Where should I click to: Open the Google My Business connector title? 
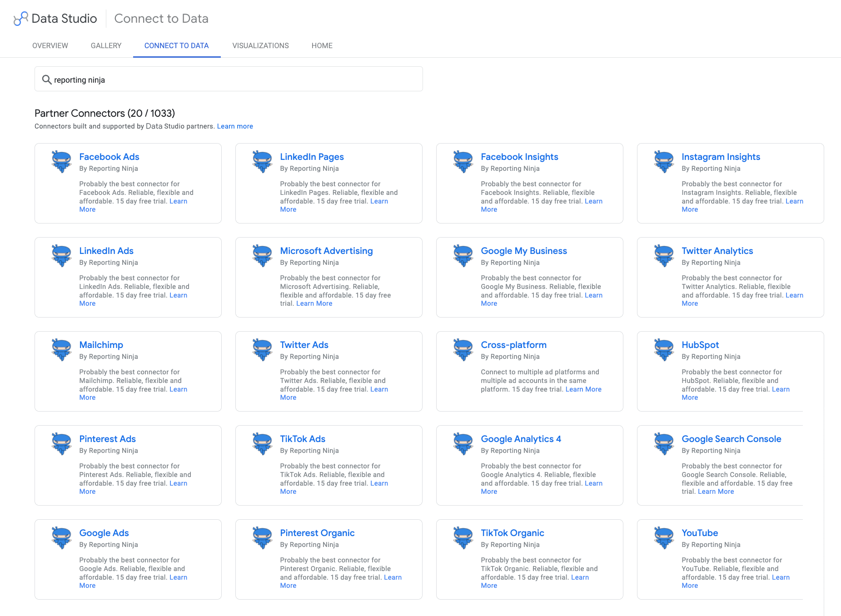point(524,251)
